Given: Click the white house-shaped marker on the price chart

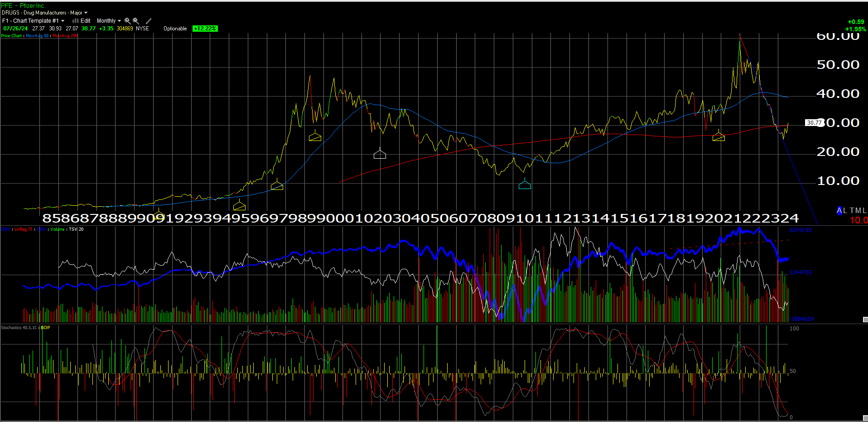Looking at the screenshot, I should 380,154.
